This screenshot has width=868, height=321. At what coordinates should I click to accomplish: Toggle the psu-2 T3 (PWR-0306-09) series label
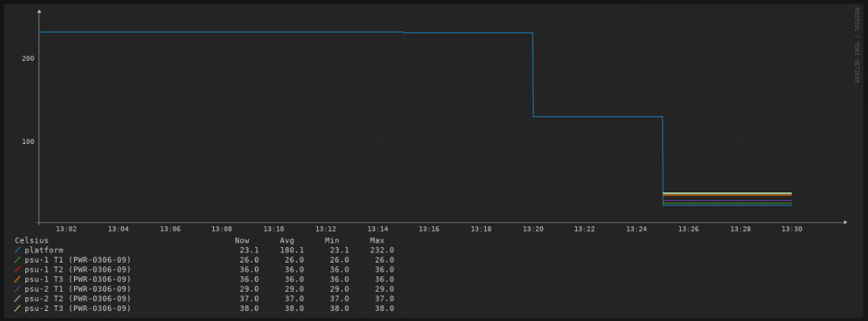point(78,308)
